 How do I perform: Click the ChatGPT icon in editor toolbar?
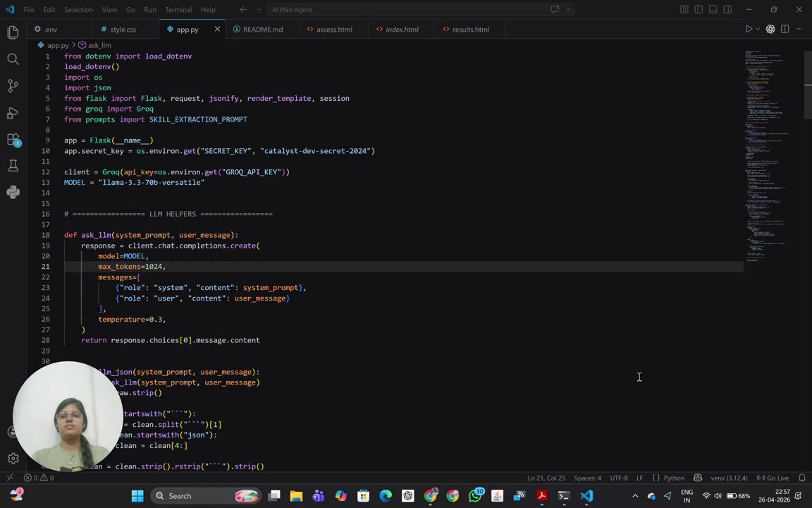pyautogui.click(x=770, y=29)
